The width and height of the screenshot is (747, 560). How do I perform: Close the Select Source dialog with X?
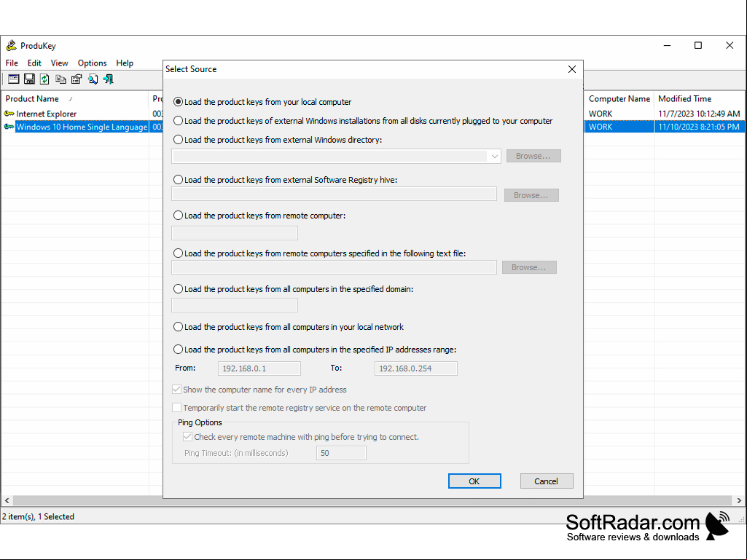click(x=572, y=69)
